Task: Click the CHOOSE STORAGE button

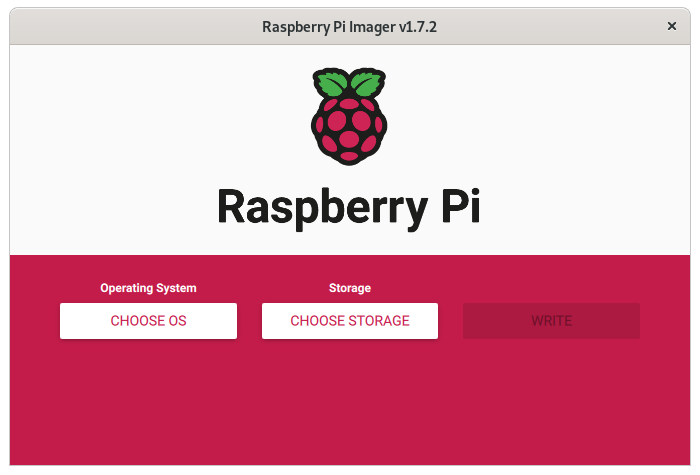Action: coord(350,321)
